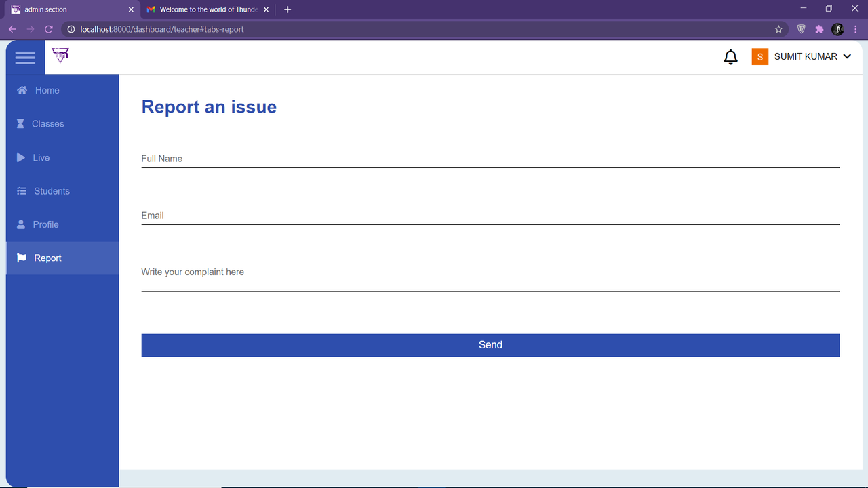Close the admin section tab
Image resolution: width=868 pixels, height=488 pixels.
pyautogui.click(x=131, y=9)
